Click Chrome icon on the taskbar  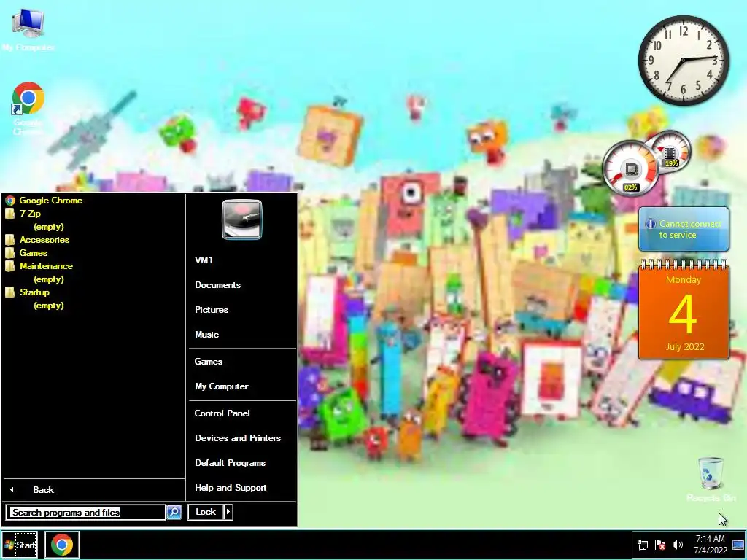(62, 545)
